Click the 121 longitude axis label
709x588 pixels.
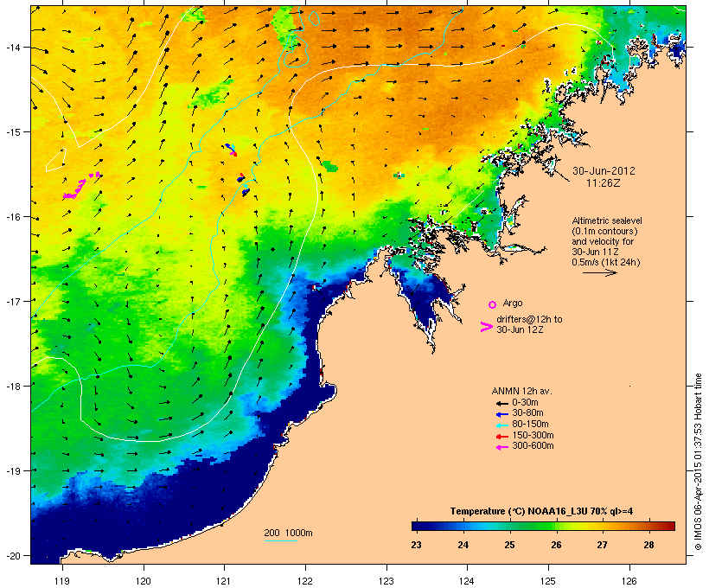click(x=224, y=581)
